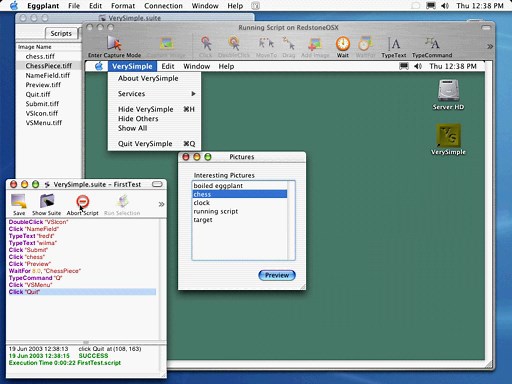Open the File menu
512x384 pixels.
pyautogui.click(x=74, y=6)
